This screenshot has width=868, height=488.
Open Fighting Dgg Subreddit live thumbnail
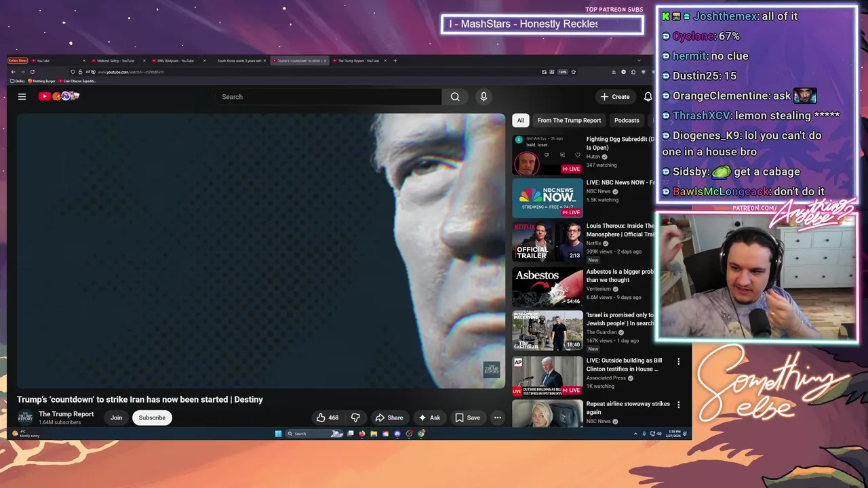click(x=547, y=155)
